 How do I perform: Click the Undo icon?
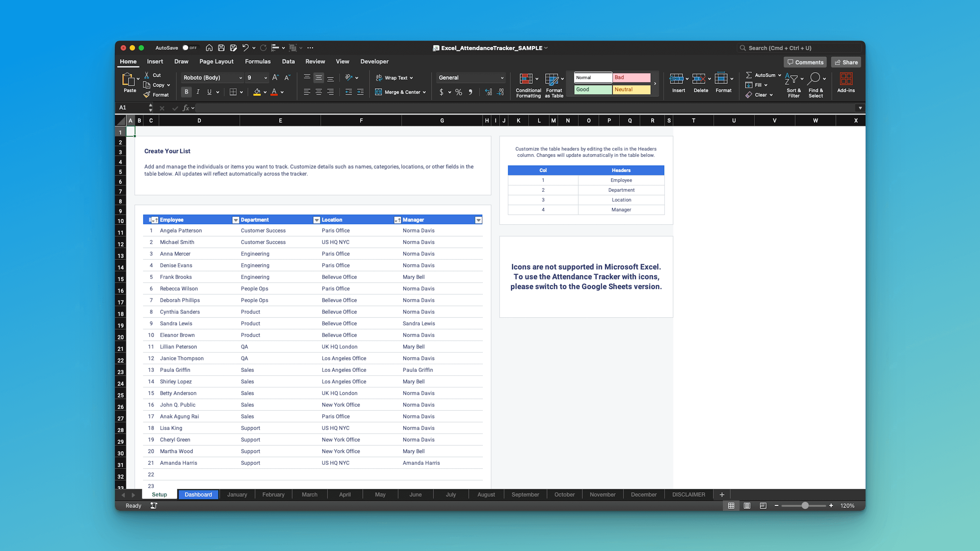pos(245,47)
